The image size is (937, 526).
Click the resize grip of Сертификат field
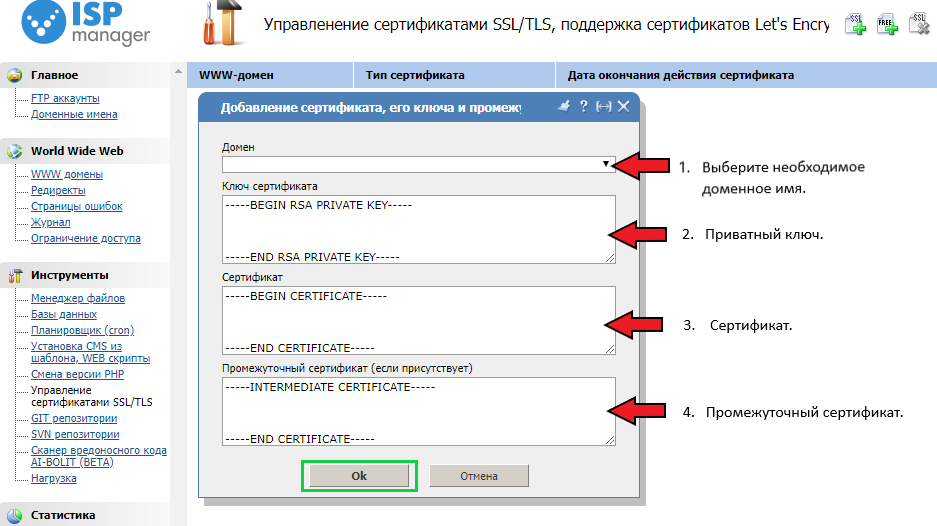click(610, 348)
